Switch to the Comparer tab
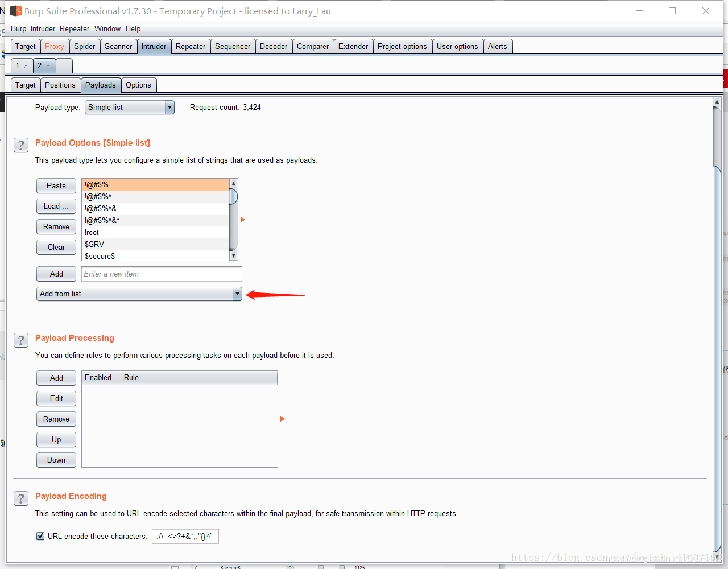The image size is (728, 569). click(x=313, y=46)
